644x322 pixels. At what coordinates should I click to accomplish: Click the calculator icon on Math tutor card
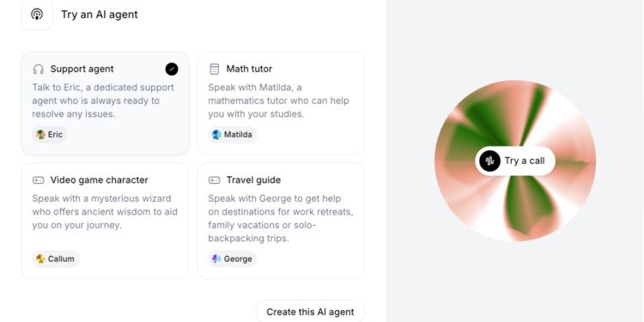(x=215, y=69)
